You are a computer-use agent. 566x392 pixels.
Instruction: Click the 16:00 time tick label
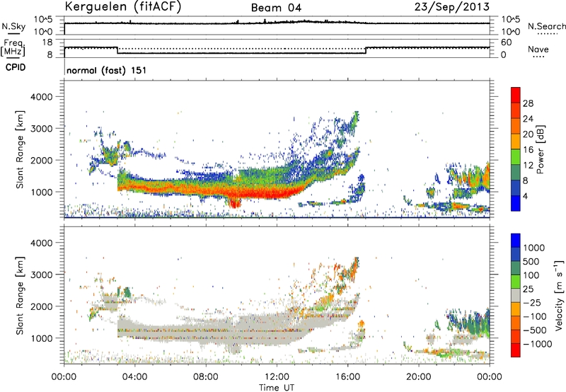click(347, 377)
